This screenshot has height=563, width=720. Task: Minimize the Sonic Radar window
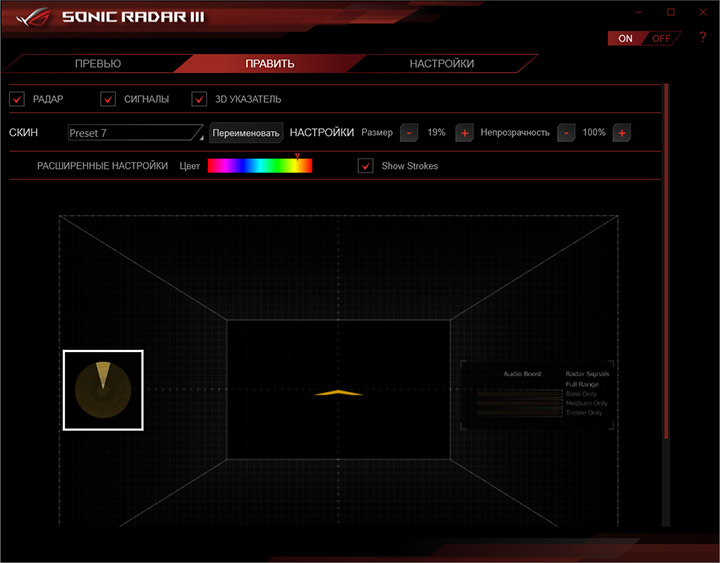639,12
